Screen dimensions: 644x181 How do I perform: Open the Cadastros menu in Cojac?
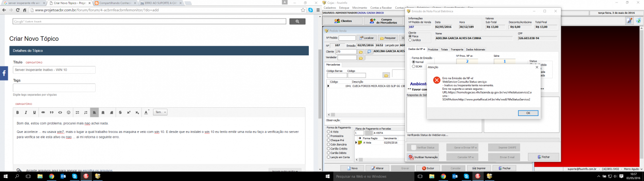329,7
